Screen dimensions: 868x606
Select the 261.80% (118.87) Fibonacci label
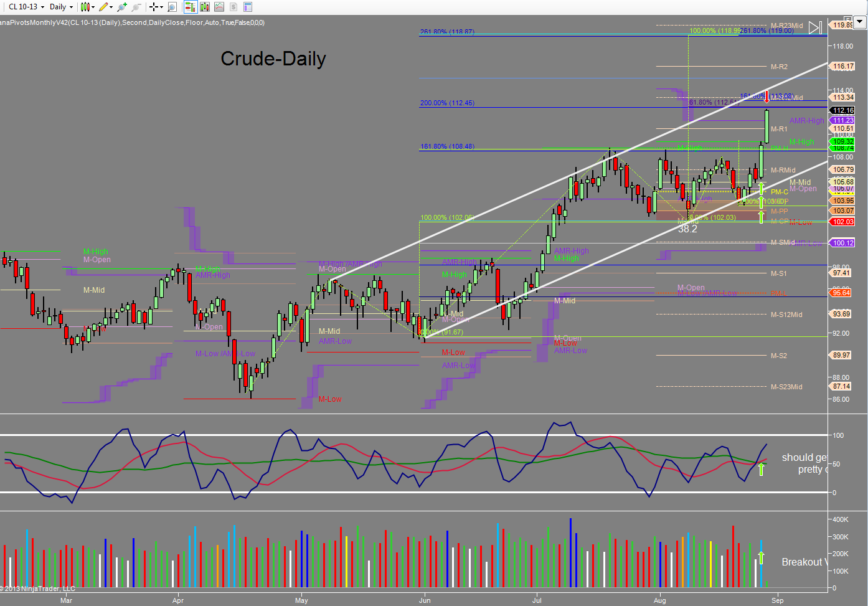447,32
